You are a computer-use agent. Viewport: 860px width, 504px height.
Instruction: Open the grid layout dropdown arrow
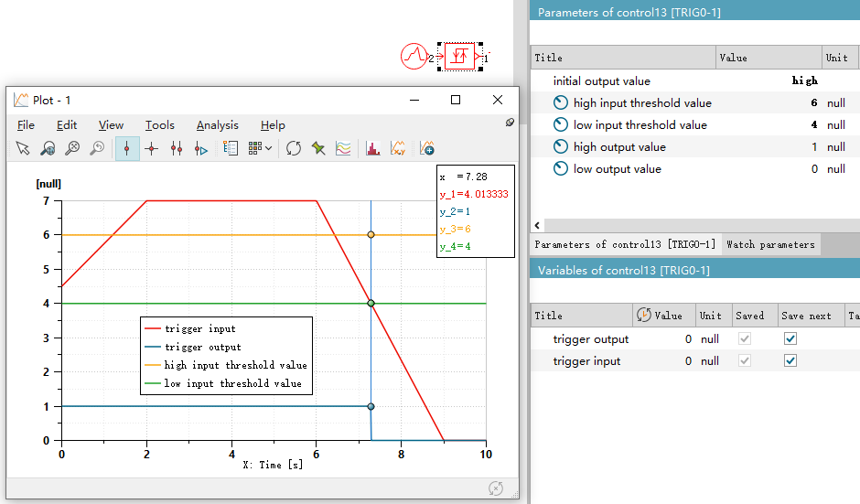tap(268, 148)
